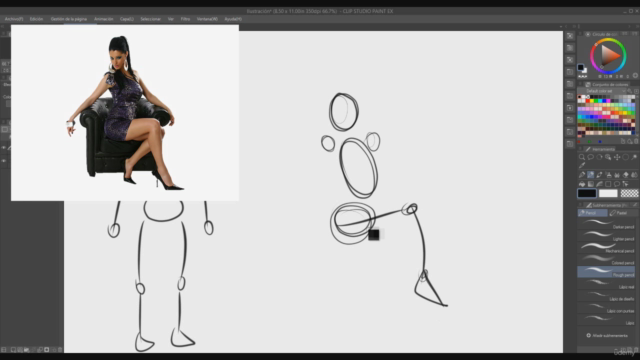Click the color wheel triangle
This screenshot has width=640, height=360.
(x=609, y=55)
